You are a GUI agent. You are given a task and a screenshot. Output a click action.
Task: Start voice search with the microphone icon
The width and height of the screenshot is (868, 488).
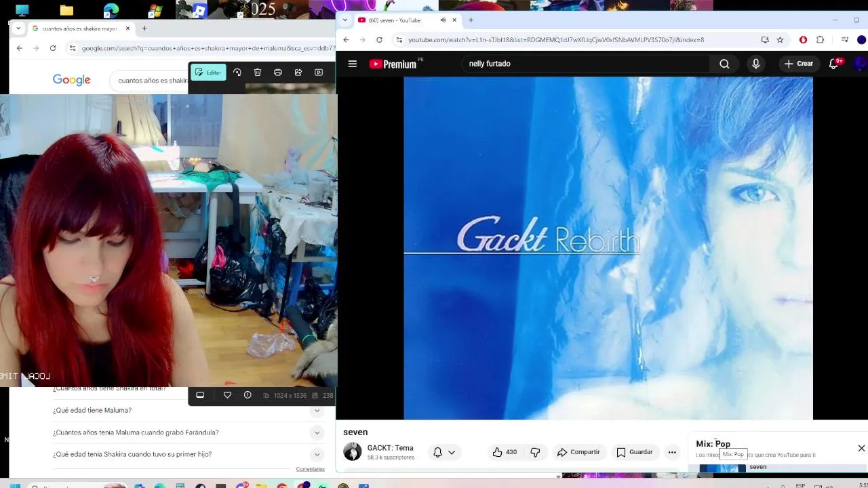coord(755,64)
